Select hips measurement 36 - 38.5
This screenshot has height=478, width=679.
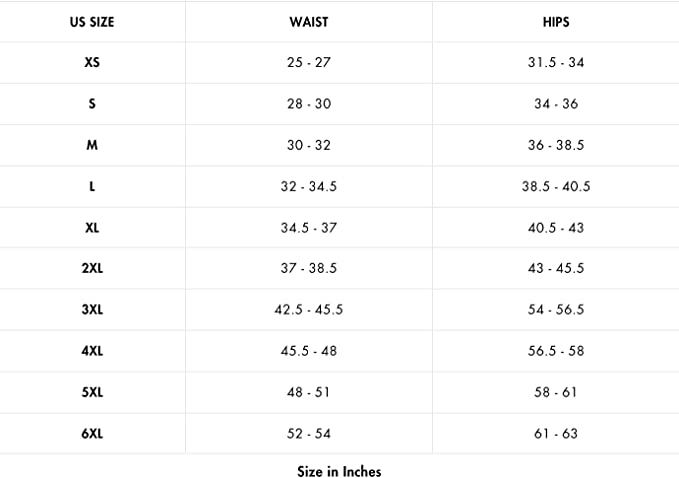click(556, 145)
